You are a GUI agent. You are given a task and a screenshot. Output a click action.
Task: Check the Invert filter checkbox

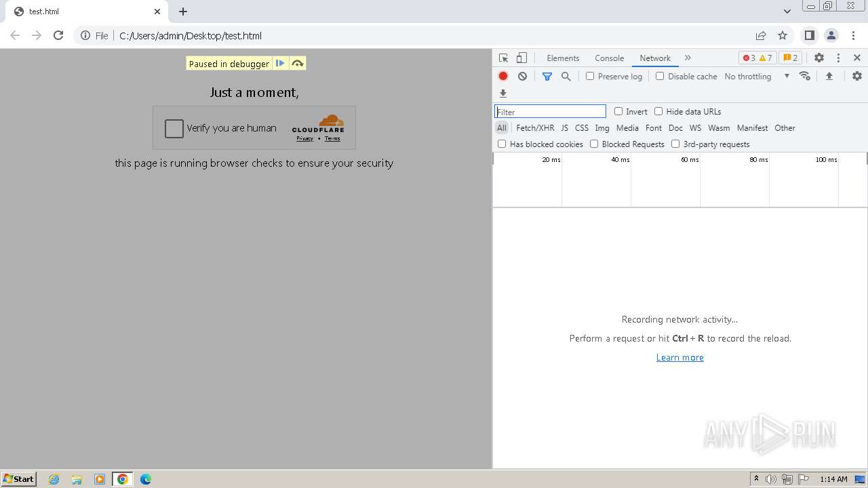coord(618,111)
